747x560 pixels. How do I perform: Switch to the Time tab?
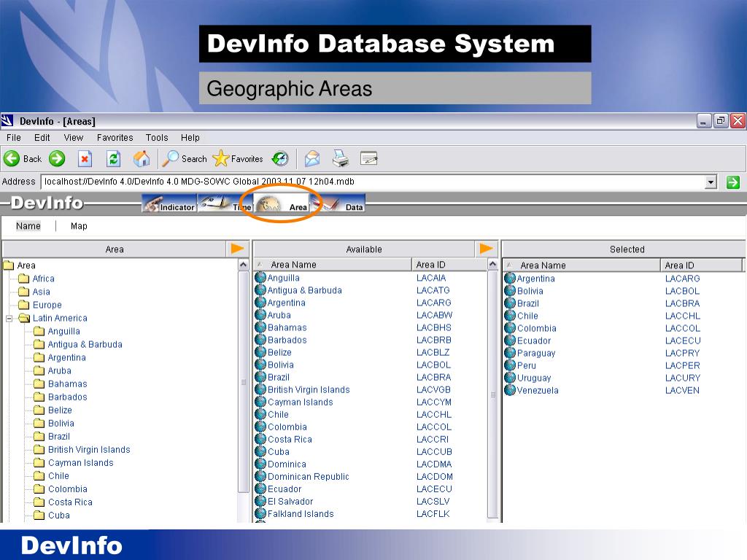tap(225, 203)
